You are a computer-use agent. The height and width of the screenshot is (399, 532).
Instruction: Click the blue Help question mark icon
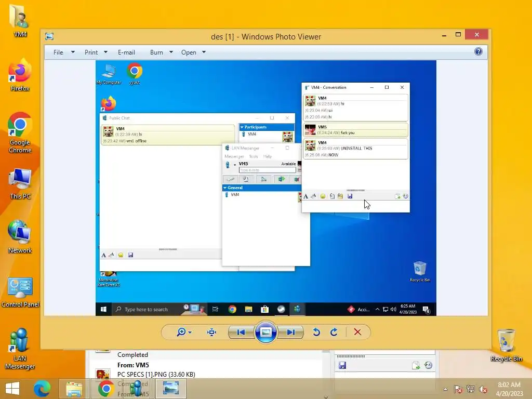click(x=478, y=51)
